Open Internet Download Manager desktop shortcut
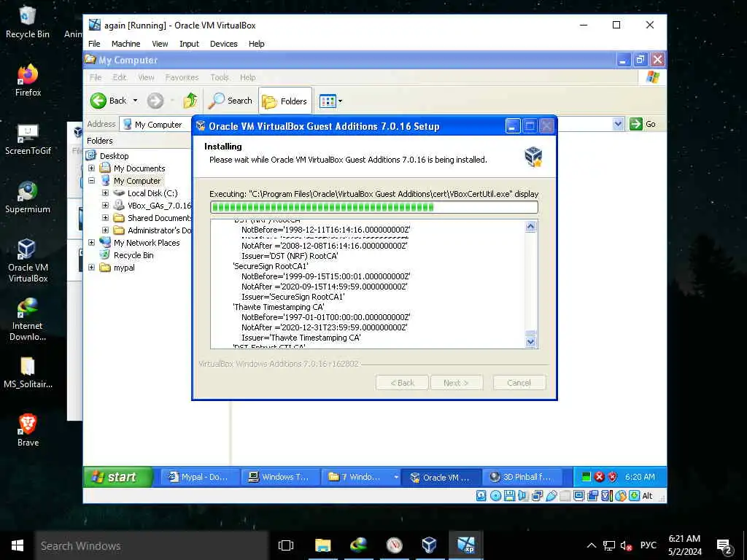The image size is (747, 560). (x=28, y=319)
